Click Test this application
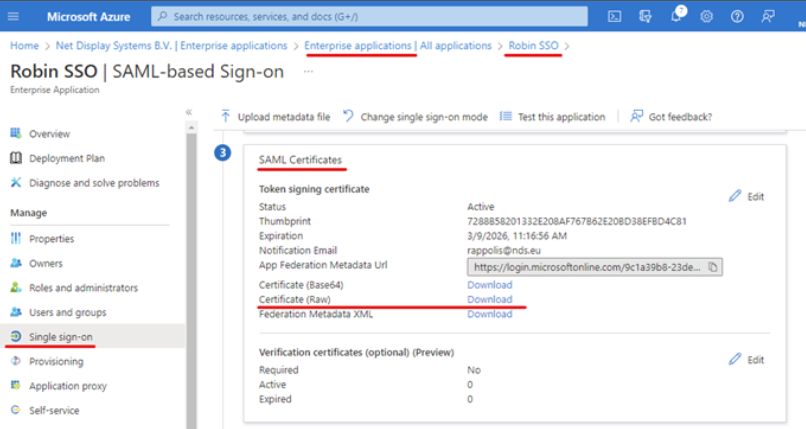806x429 pixels. click(552, 117)
